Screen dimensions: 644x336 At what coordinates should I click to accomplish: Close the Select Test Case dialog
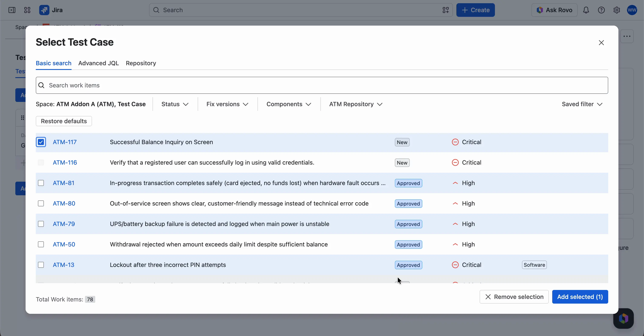pos(601,42)
